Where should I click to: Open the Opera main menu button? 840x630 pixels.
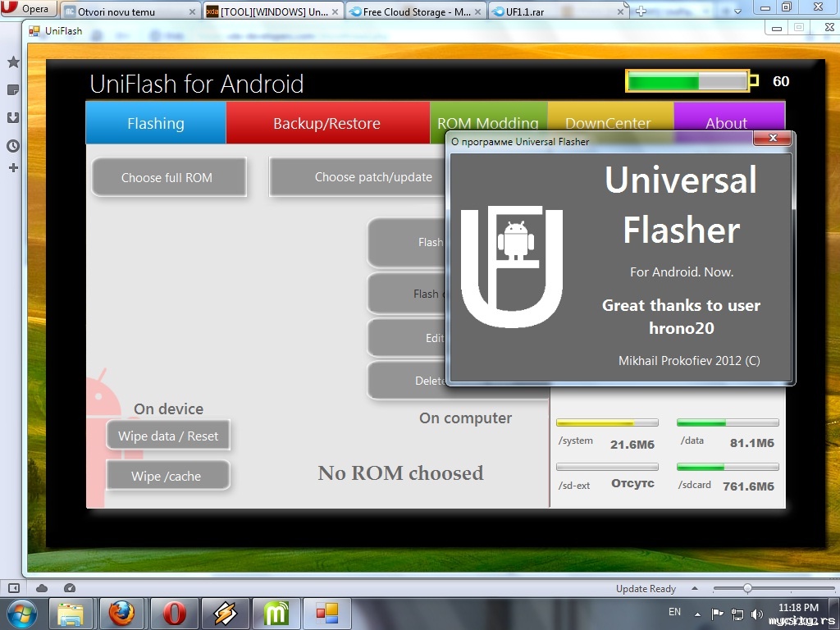[x=27, y=9]
